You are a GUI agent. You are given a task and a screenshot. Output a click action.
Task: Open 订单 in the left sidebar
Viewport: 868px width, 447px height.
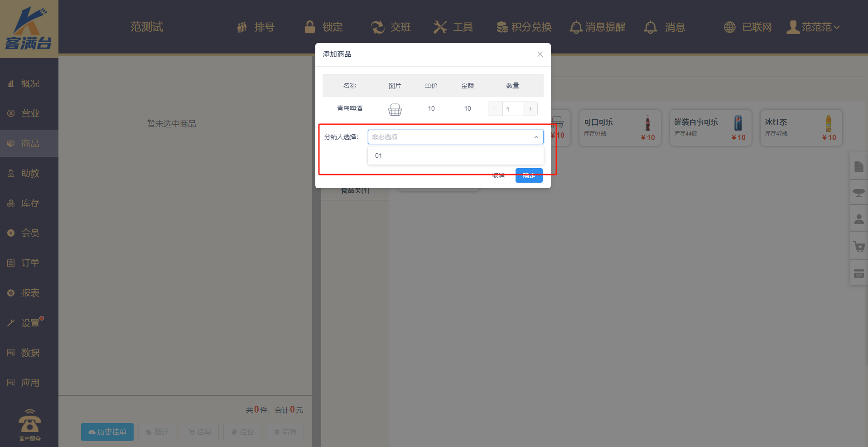(30, 263)
